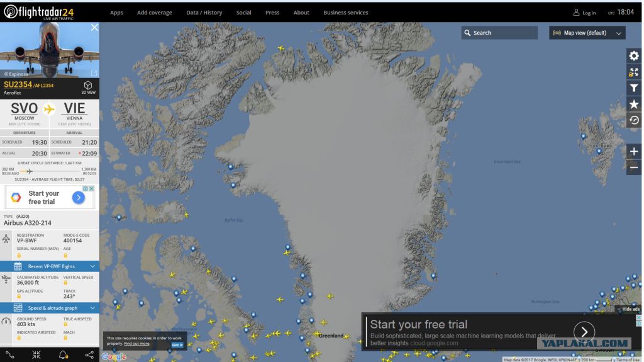Open the Social menu
The image size is (644, 362).
[243, 13]
